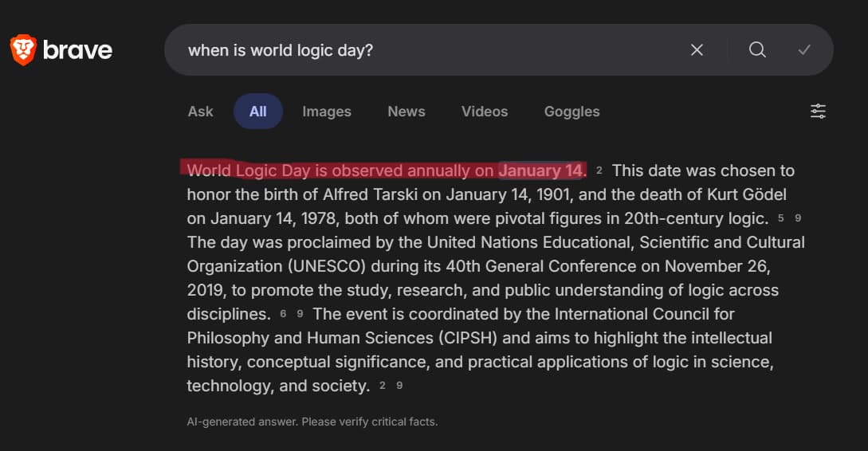Clear the search query with X
This screenshot has width=868, height=451.
[x=697, y=50]
